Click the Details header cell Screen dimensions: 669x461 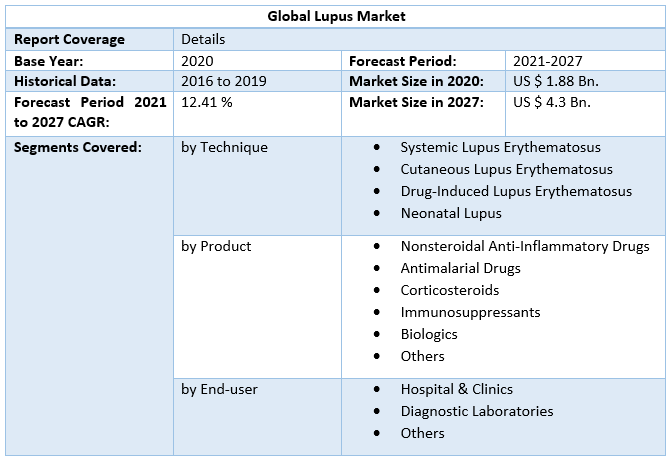pos(203,39)
